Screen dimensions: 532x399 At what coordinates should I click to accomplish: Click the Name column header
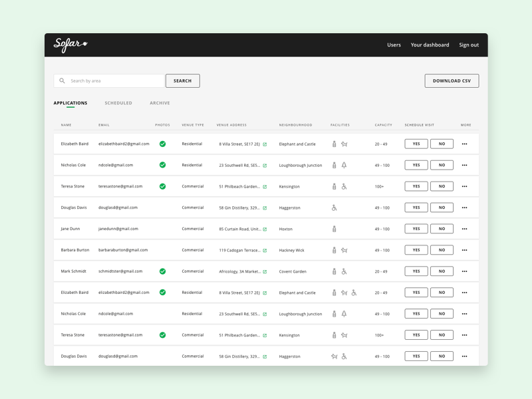(x=66, y=125)
